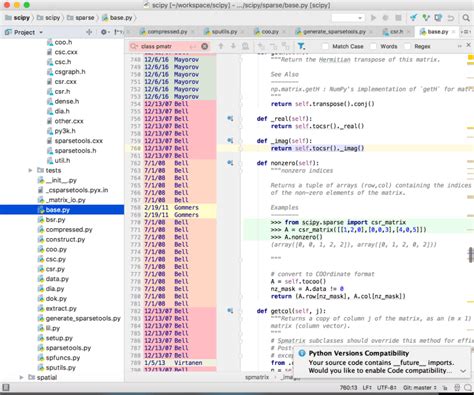Run the configuration with play icon
The width and height of the screenshot is (474, 395).
373,18
